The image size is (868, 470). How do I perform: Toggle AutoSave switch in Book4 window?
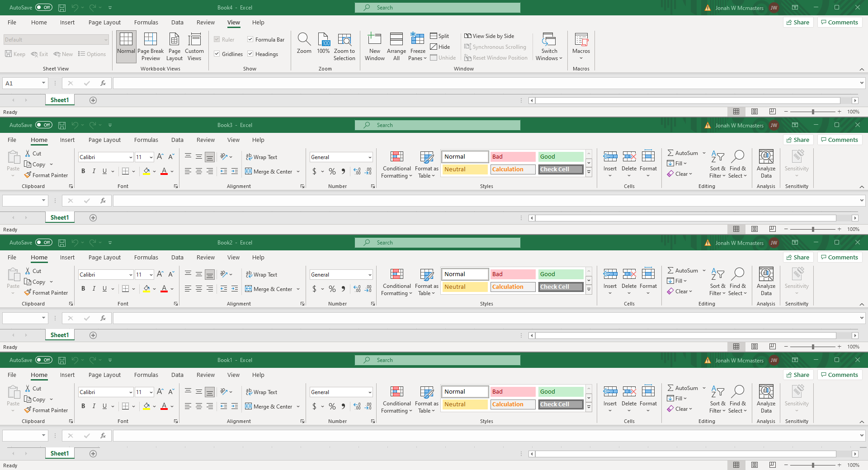point(44,8)
